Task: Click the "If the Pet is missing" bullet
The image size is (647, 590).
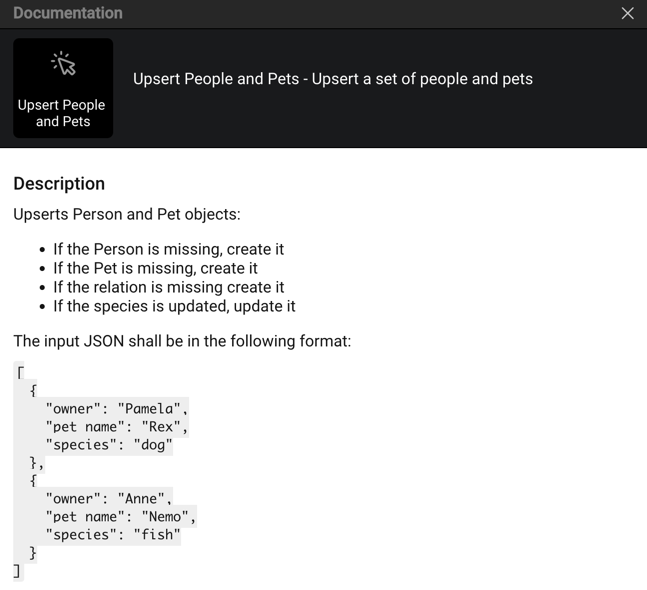Action: (x=155, y=268)
